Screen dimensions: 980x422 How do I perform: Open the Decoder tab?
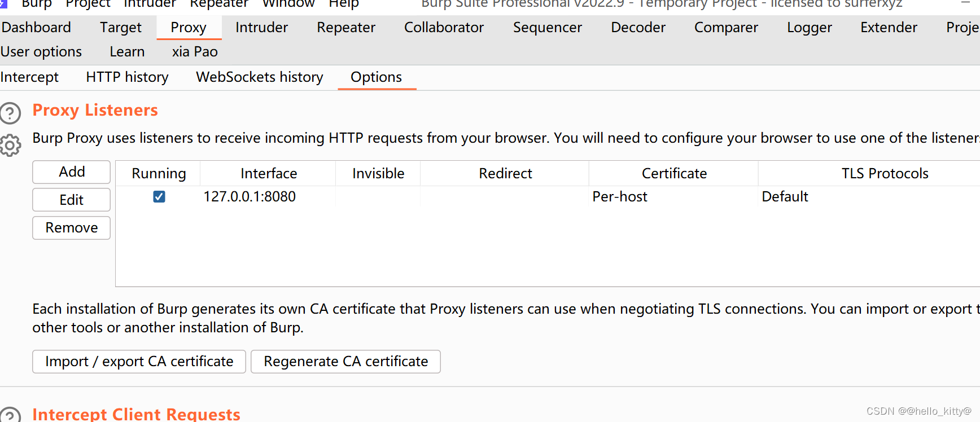(x=638, y=27)
